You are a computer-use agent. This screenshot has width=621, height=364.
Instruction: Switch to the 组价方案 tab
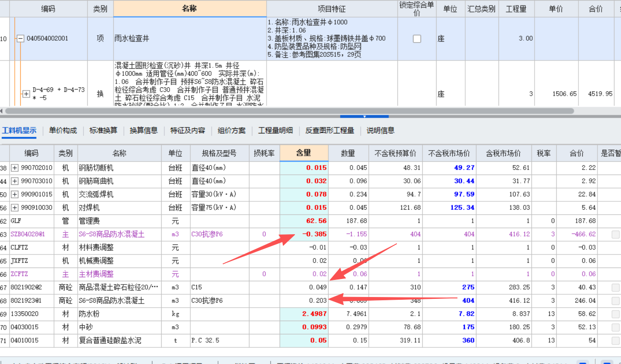coord(231,130)
